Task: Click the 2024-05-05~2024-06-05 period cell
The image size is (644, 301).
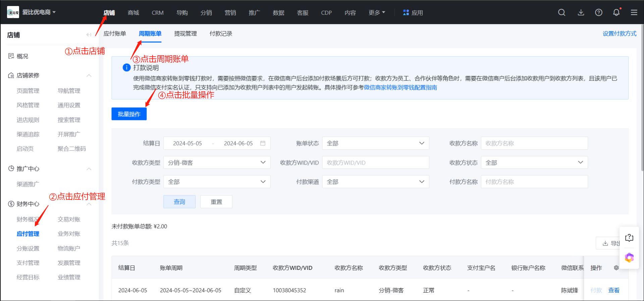Action: (191, 290)
